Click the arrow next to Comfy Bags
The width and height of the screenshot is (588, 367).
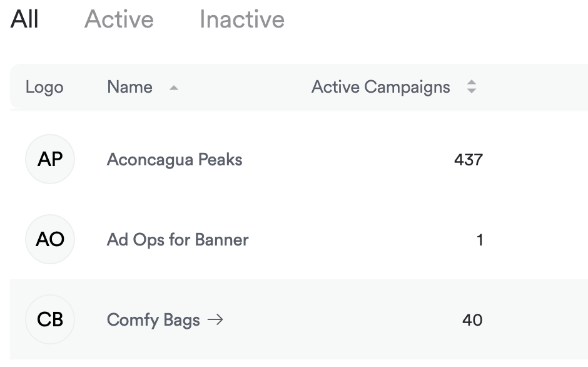tap(215, 320)
